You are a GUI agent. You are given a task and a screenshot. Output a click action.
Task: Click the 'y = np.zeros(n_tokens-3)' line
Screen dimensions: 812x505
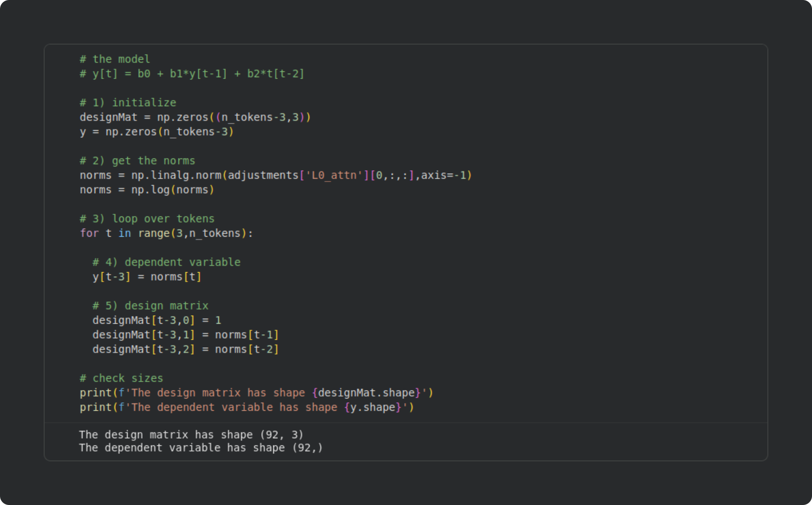(x=156, y=132)
